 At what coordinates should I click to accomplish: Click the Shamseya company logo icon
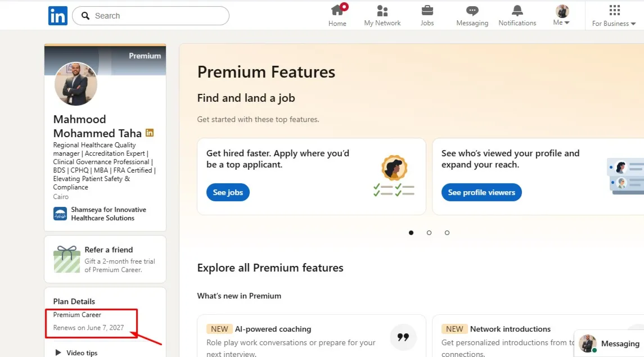pyautogui.click(x=60, y=214)
